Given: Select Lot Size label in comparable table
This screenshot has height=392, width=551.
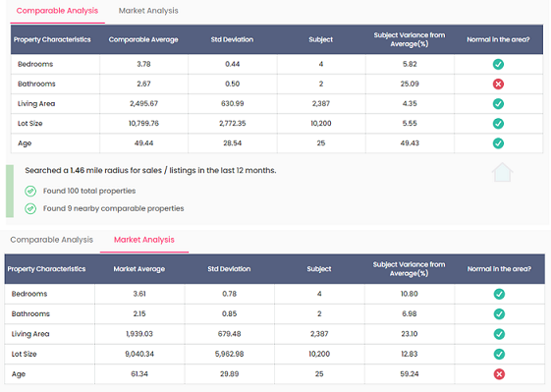Looking at the screenshot, I should (x=29, y=124).
